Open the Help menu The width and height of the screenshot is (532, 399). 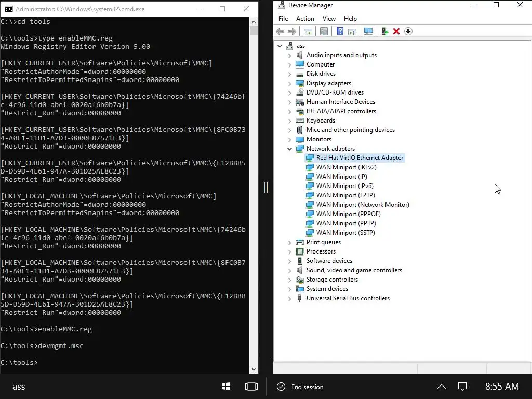coord(350,19)
